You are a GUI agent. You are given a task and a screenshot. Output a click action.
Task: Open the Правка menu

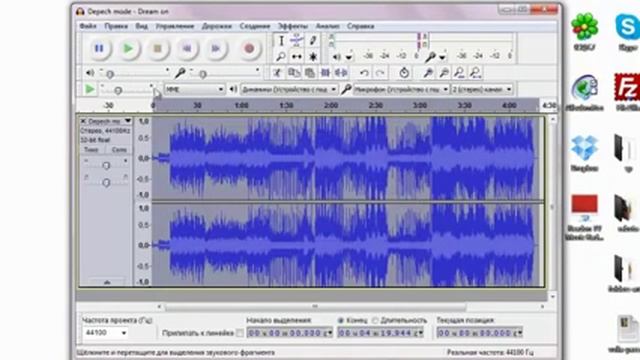(116, 26)
